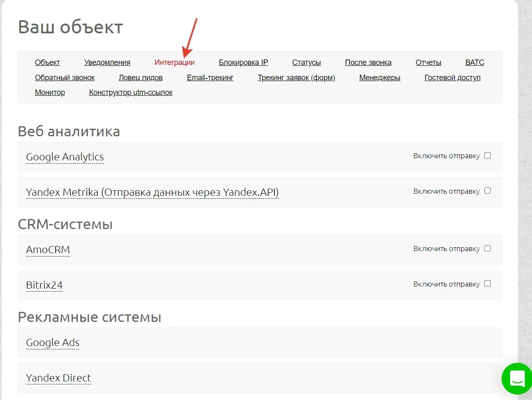532x400 pixels.
Task: Expand the Yandex Direct section
Action: click(59, 378)
